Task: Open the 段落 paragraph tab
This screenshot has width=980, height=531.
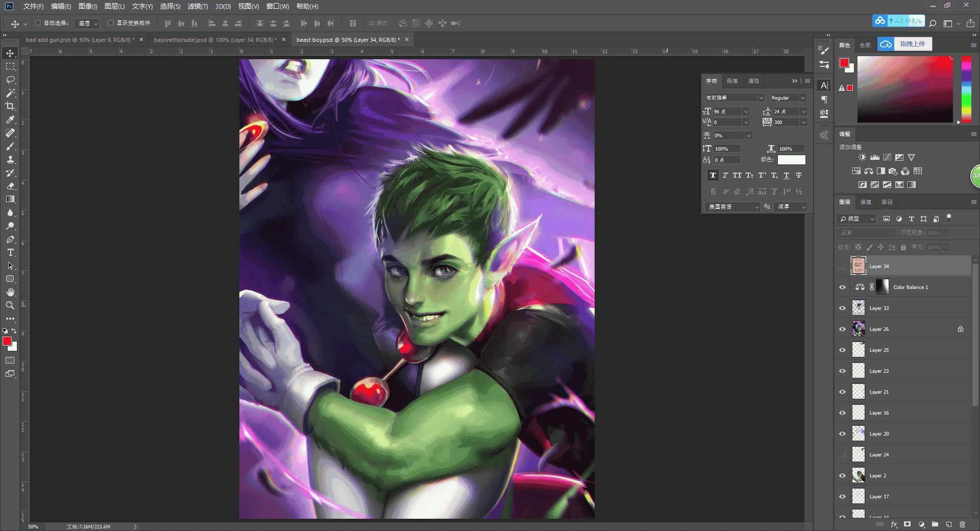Action: [x=732, y=81]
